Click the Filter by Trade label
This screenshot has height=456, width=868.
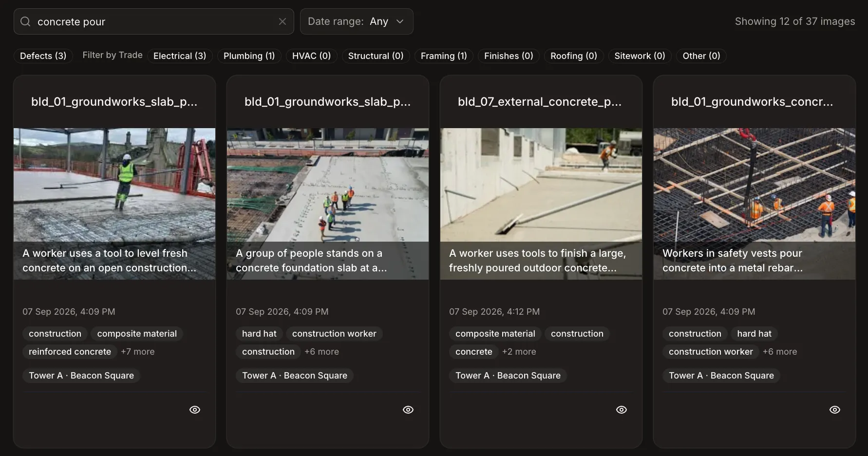coord(113,55)
